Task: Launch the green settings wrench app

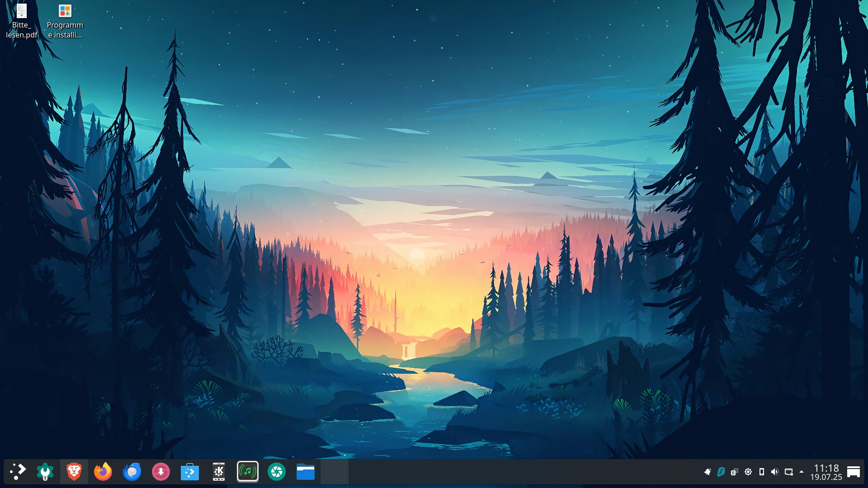Action: [45, 472]
